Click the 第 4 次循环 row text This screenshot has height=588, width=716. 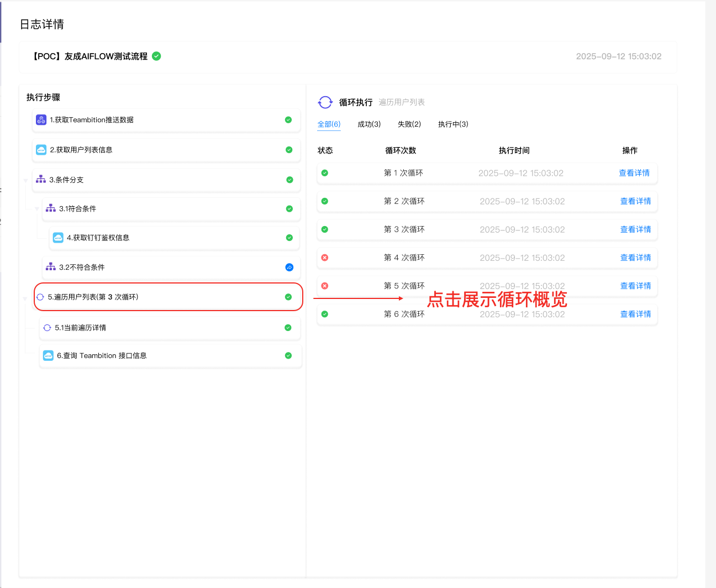pyautogui.click(x=404, y=258)
